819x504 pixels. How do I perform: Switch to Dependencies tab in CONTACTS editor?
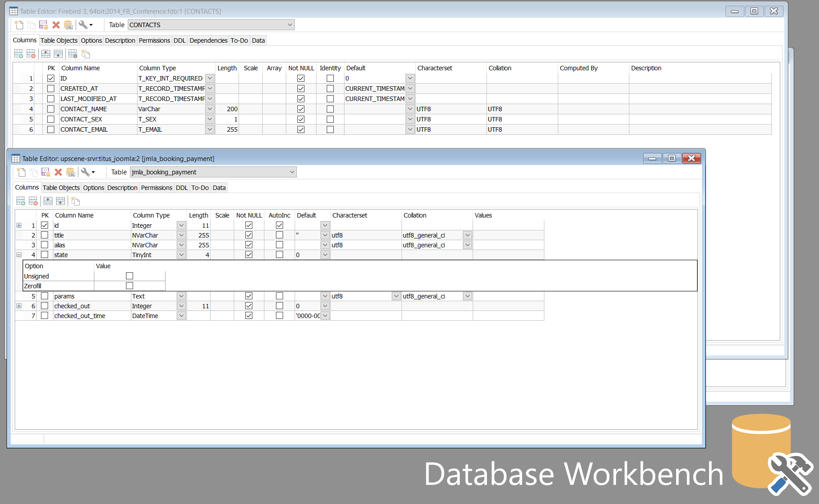pyautogui.click(x=208, y=40)
